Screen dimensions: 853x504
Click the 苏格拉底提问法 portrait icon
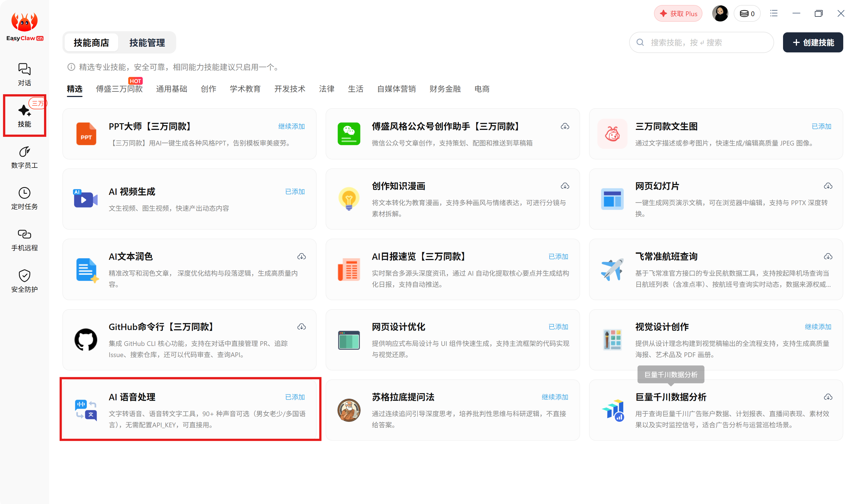[349, 410]
